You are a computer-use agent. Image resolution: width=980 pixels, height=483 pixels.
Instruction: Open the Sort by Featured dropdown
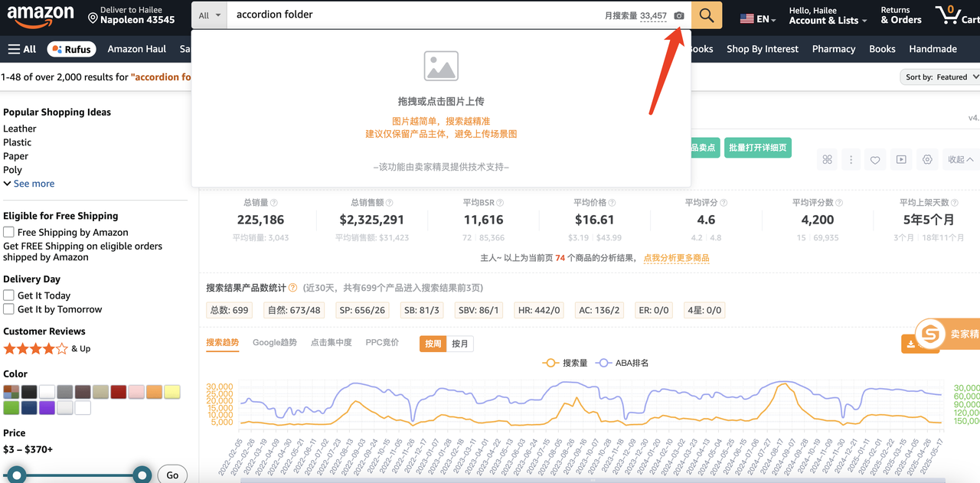coord(949,77)
